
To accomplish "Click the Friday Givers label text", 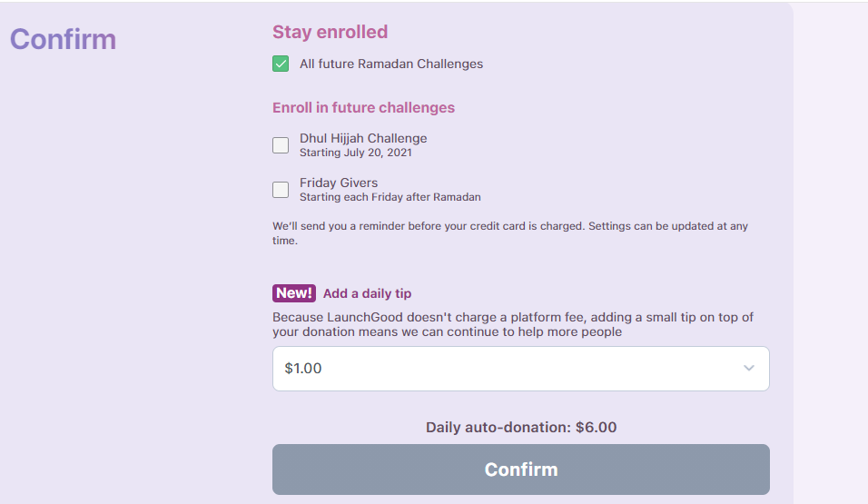I will (339, 183).
